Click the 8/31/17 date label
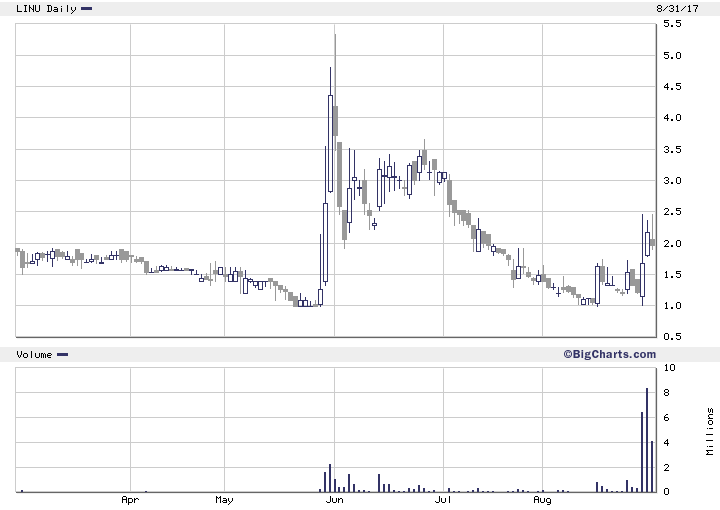Viewport: 720px width, 510px height. click(x=677, y=9)
